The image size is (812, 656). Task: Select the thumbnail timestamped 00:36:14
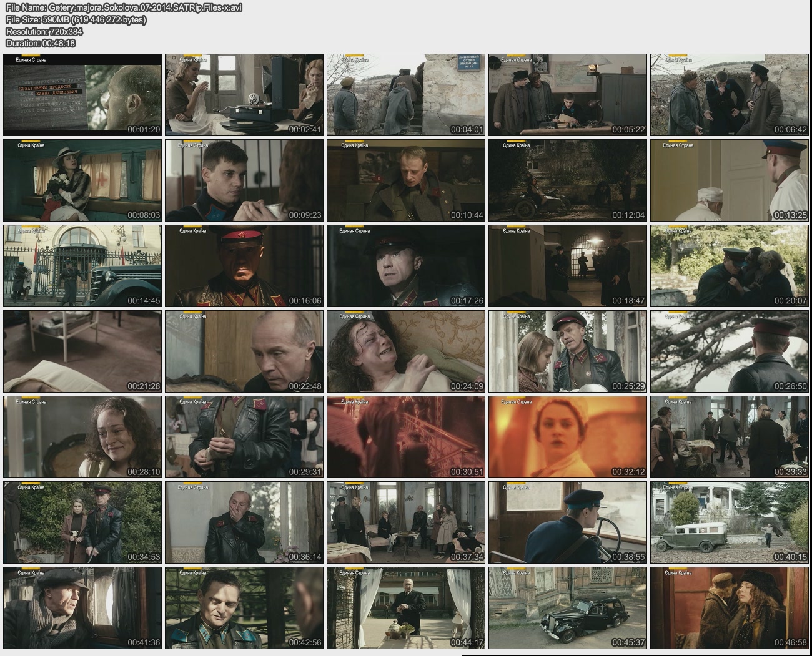(x=244, y=522)
